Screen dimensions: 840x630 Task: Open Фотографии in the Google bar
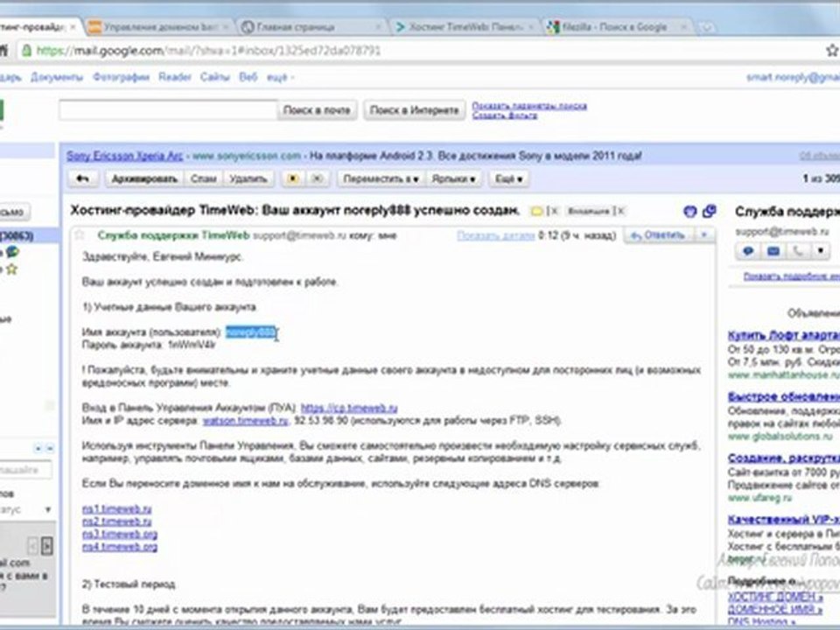121,78
